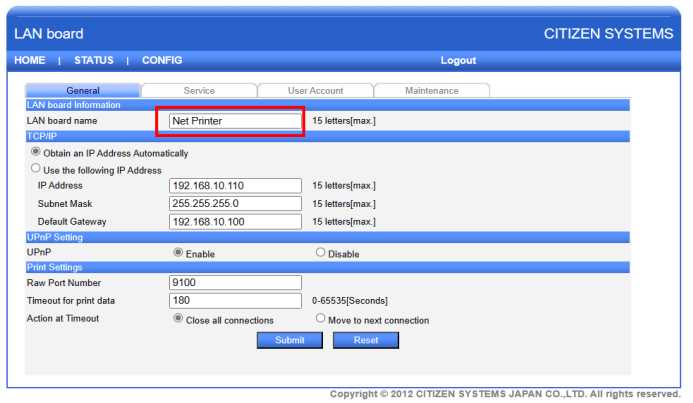Image resolution: width=693 pixels, height=403 pixels.
Task: Open the STATUS page link
Action: click(94, 61)
